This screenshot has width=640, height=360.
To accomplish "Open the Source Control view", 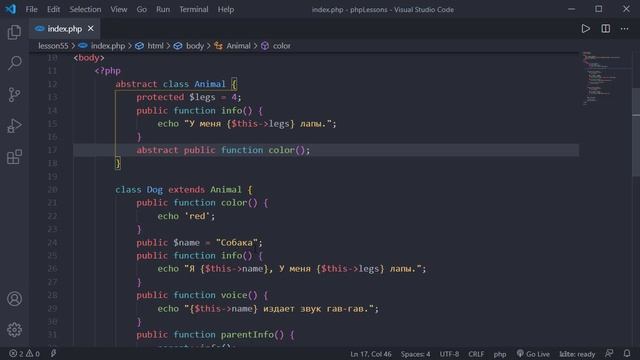I will point(14,94).
